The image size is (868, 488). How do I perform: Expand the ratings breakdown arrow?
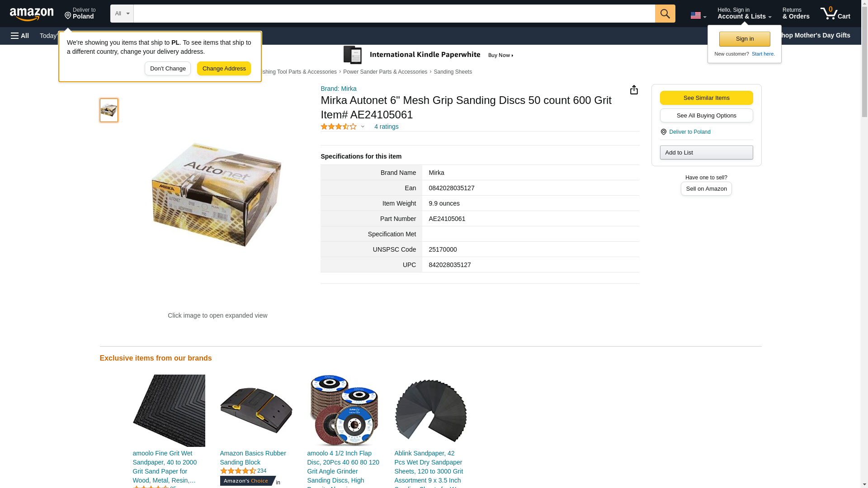(363, 127)
